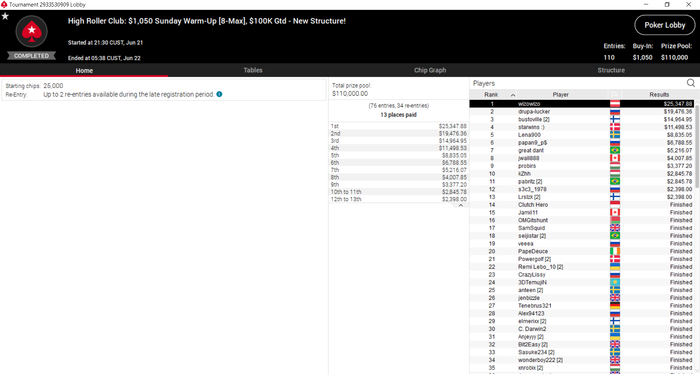This screenshot has height=375, width=700.
Task: Select player Bit2Easy [2] row
Action: [x=582, y=344]
